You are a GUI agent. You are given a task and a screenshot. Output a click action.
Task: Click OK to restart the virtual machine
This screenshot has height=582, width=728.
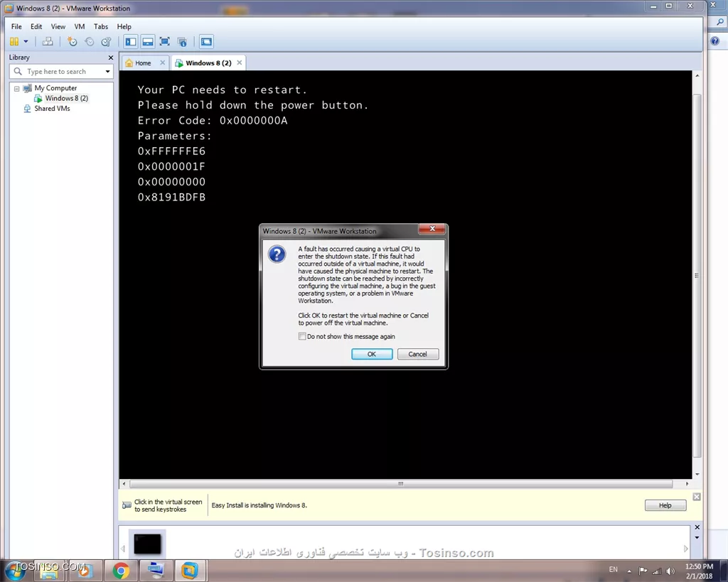point(372,354)
